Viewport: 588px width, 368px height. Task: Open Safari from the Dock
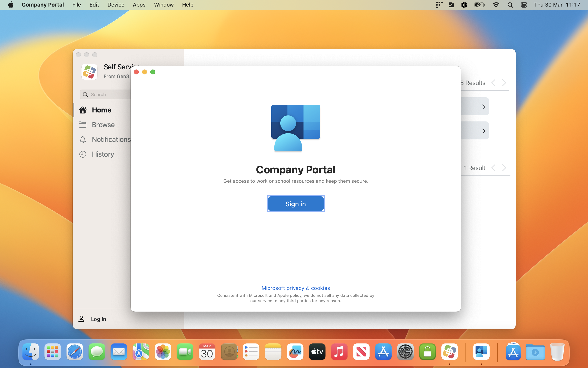point(75,352)
